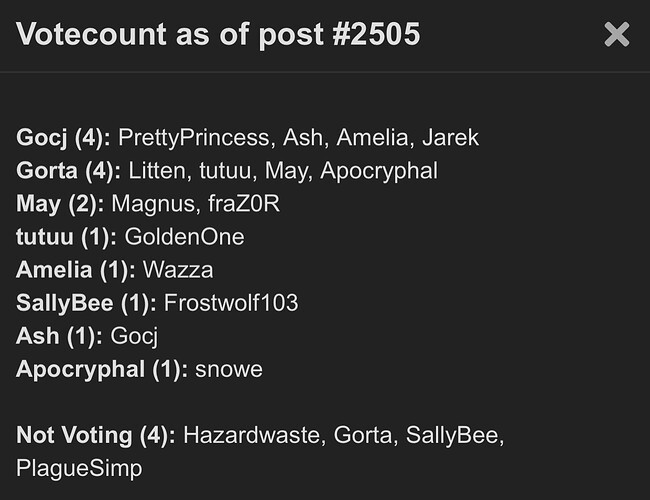Click non-voter name PlagueSimp
This screenshot has width=650, height=500.
pyautogui.click(x=79, y=469)
